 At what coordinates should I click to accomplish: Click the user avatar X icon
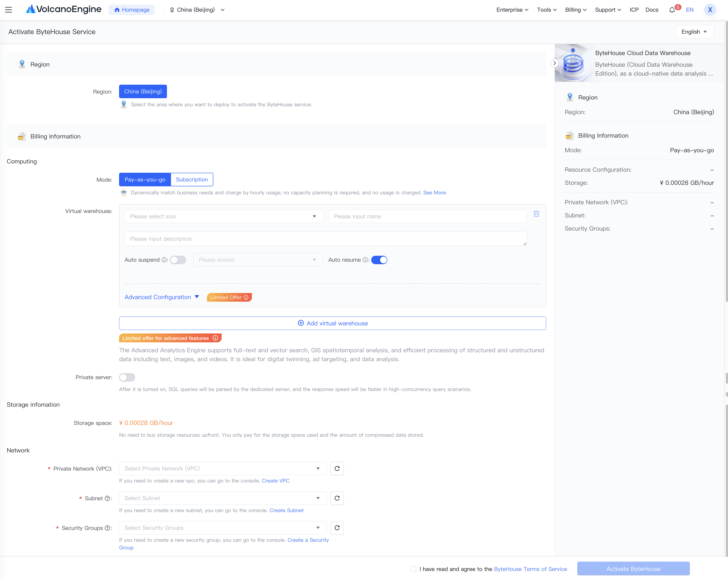click(x=710, y=10)
